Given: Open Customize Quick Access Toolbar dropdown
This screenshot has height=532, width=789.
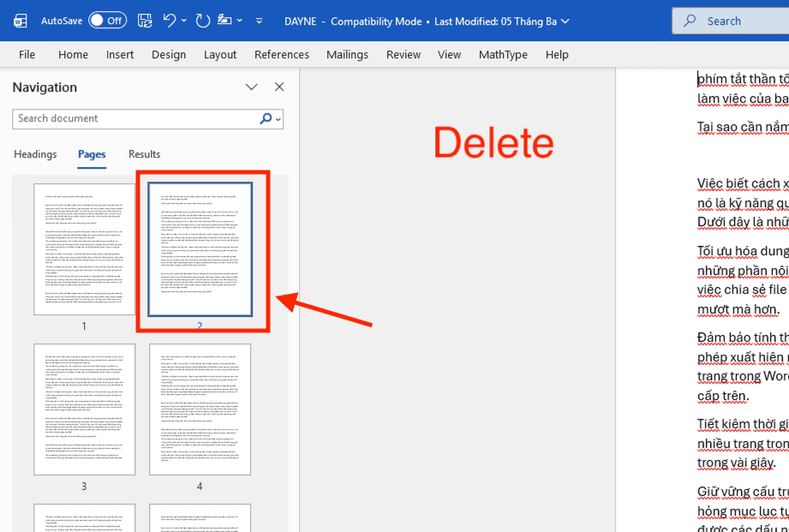Looking at the screenshot, I should (259, 21).
